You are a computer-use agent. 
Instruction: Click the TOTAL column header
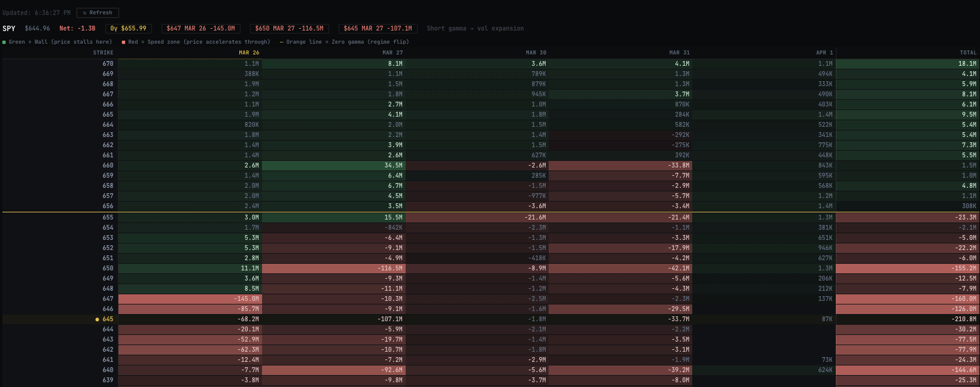pos(968,53)
